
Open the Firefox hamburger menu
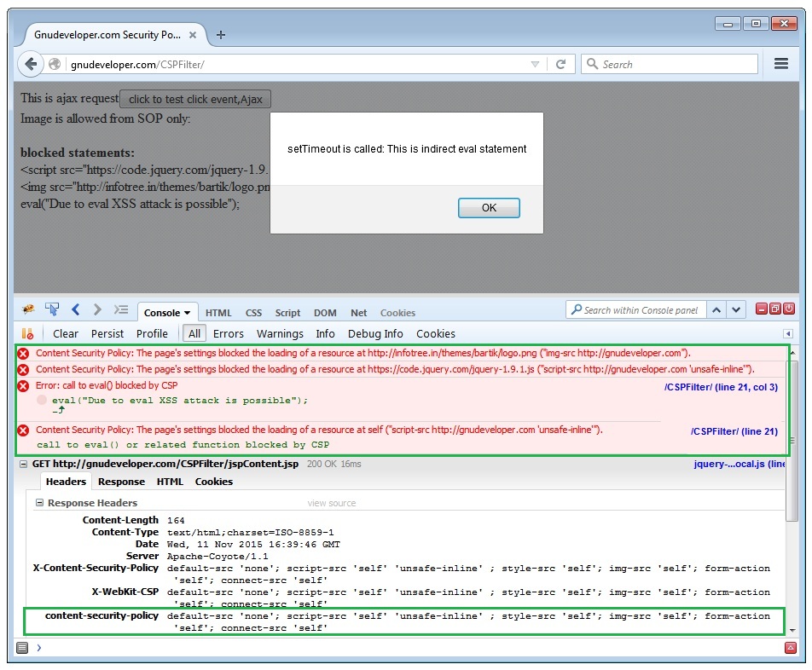point(780,64)
